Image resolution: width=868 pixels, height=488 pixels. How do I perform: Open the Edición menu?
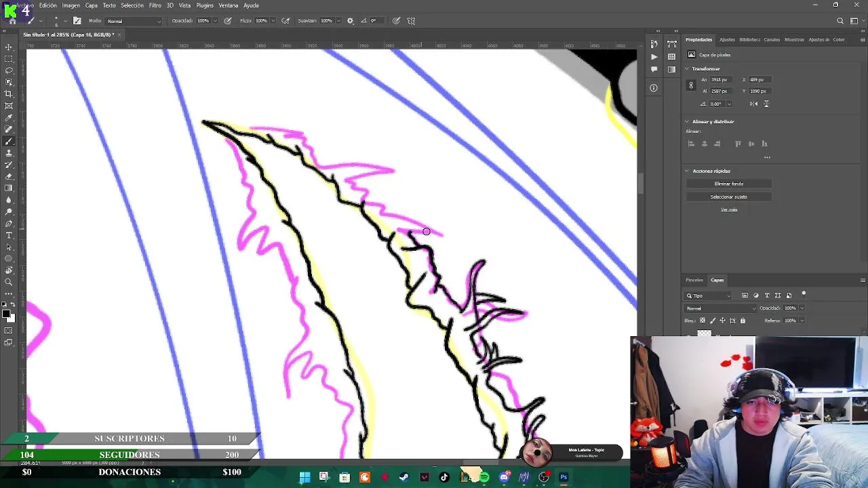(48, 5)
